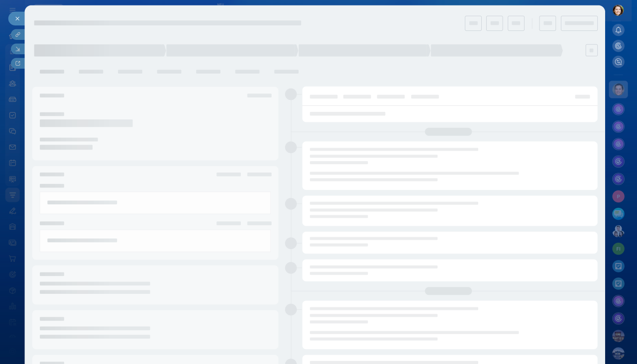Close the slider panel with the X button
This screenshot has height=364, width=637.
[x=17, y=18]
